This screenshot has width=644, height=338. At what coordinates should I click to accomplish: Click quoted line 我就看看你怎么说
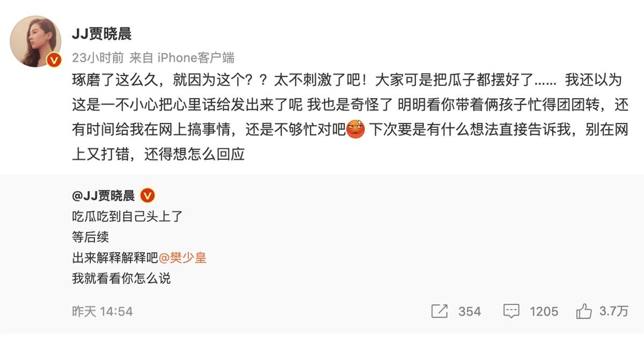(121, 279)
